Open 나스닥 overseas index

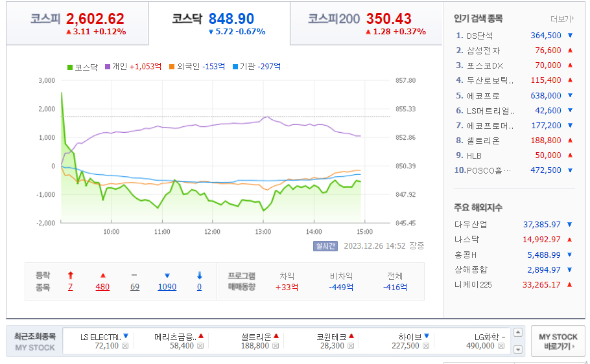[x=467, y=240]
